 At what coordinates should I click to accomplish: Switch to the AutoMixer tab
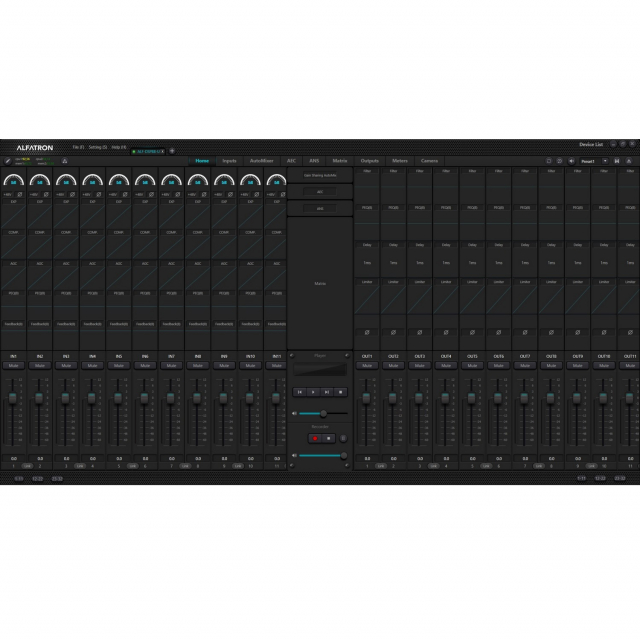(262, 161)
